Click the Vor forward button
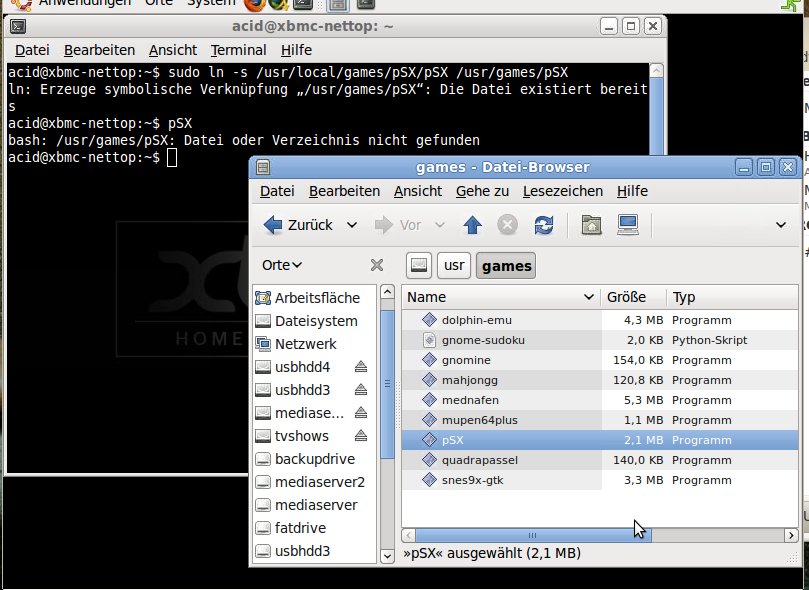 [398, 225]
